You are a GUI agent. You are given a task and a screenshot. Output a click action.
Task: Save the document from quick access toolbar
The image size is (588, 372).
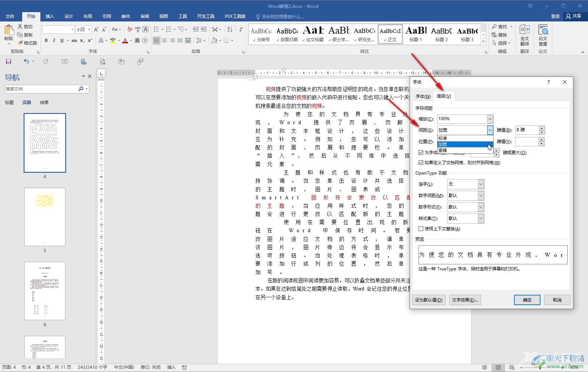coord(9,62)
